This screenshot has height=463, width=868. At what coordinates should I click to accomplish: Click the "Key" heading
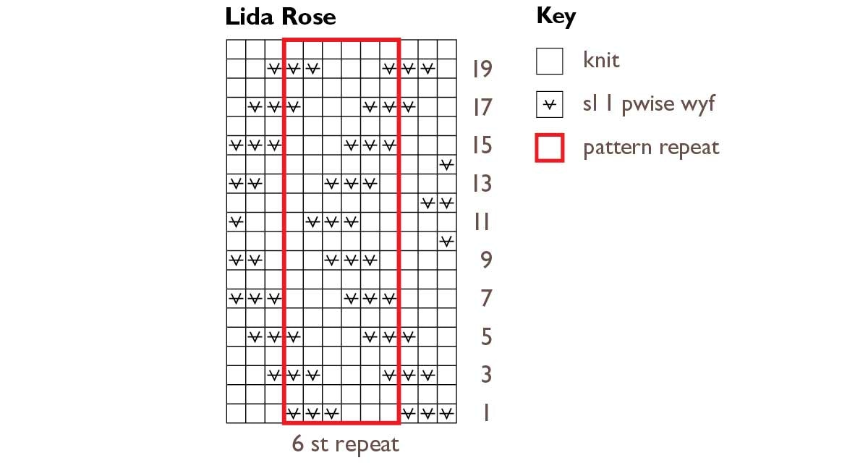tap(556, 16)
